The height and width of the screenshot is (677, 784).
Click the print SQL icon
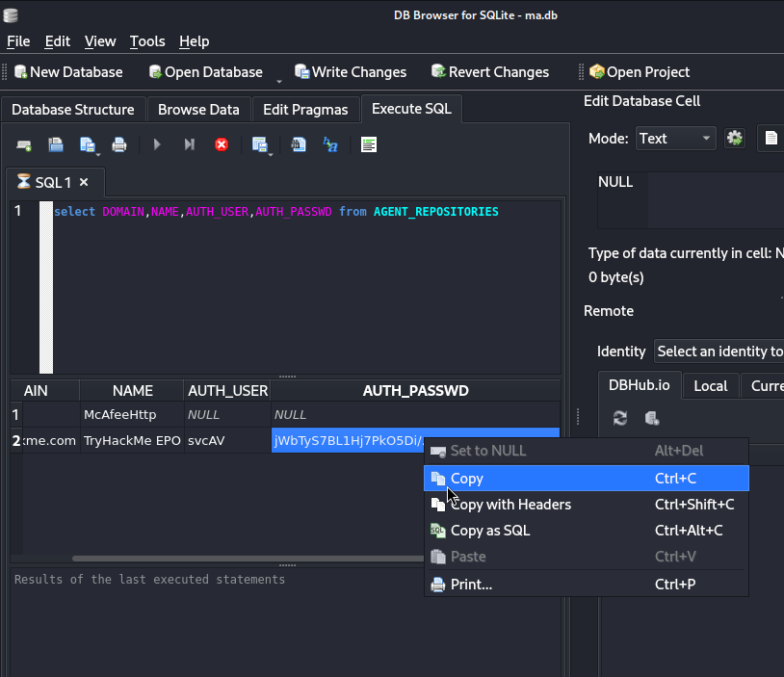tap(119, 145)
